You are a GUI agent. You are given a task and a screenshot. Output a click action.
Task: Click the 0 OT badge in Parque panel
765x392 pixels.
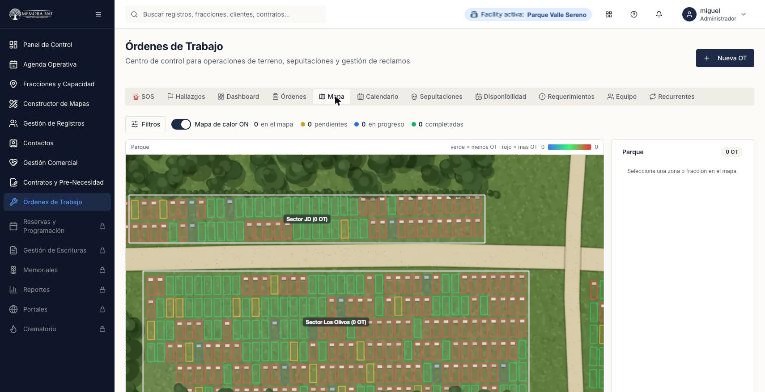731,152
